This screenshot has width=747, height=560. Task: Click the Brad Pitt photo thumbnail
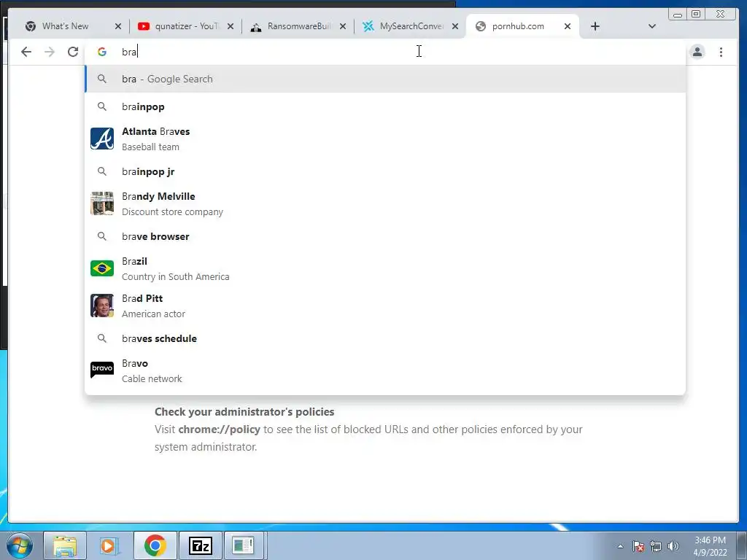102,306
